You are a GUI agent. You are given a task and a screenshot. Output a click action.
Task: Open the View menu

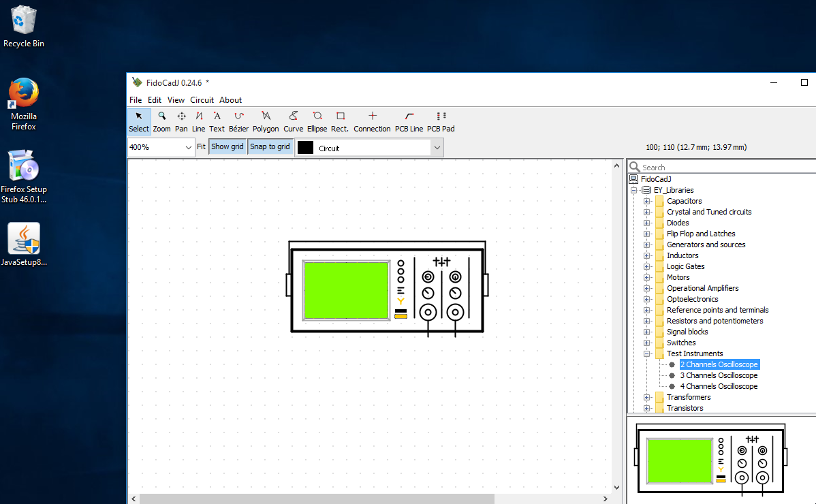[x=176, y=100]
